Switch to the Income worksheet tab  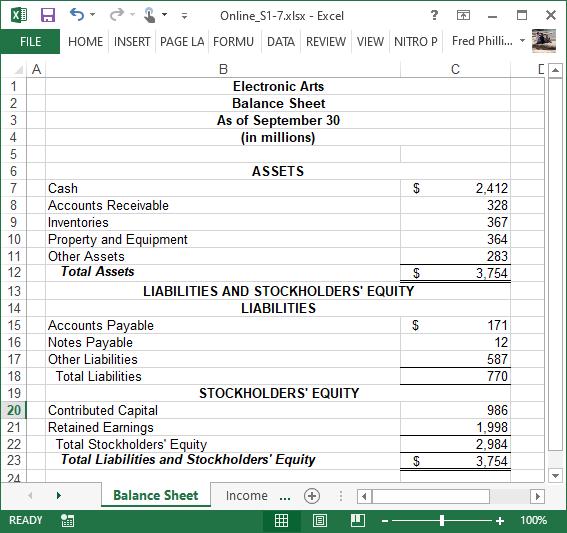point(247,495)
